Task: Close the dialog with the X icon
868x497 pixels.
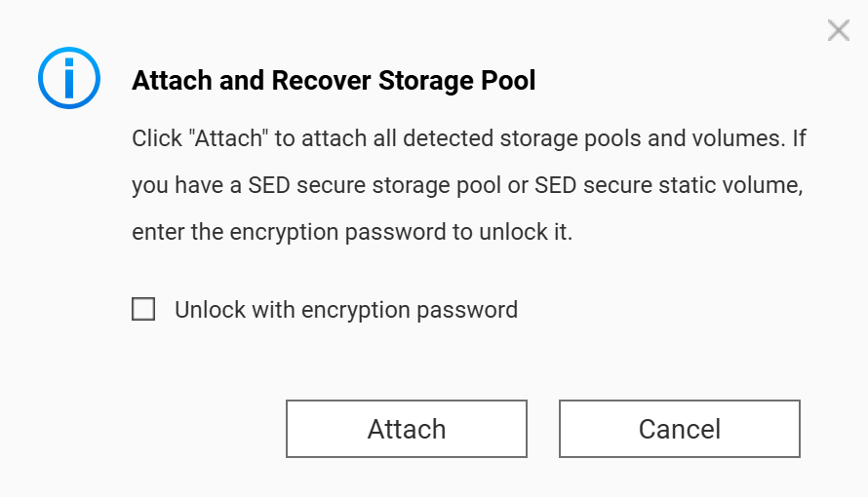Action: pyautogui.click(x=838, y=31)
